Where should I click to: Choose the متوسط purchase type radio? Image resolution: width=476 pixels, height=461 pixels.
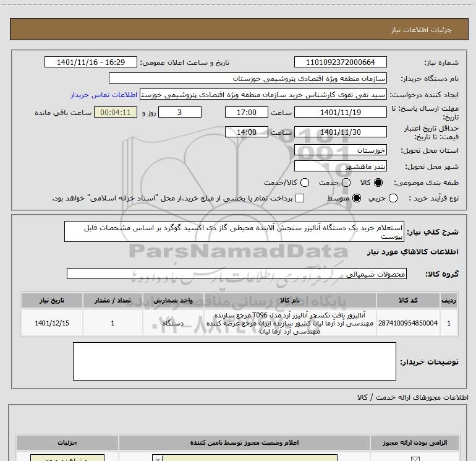coord(357,198)
